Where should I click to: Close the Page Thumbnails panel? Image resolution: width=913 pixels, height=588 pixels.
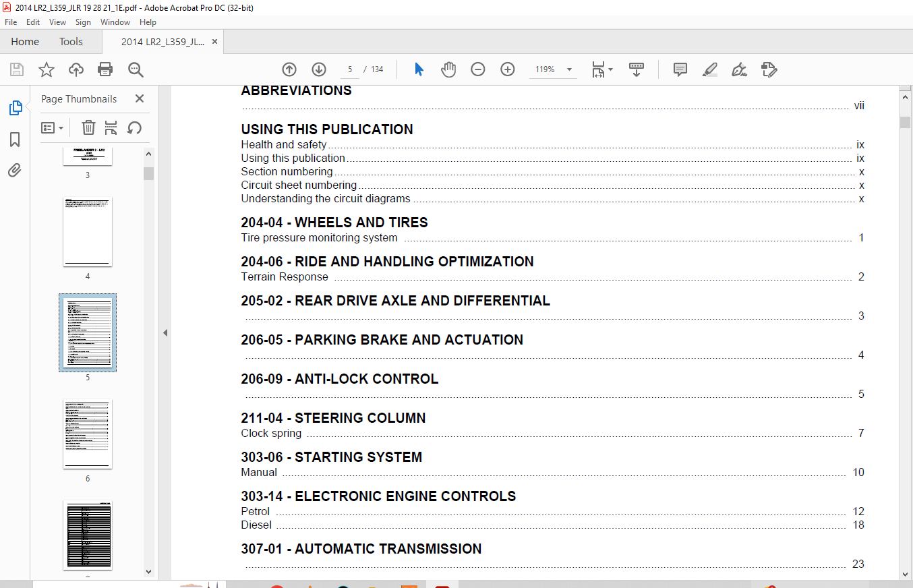pyautogui.click(x=140, y=98)
